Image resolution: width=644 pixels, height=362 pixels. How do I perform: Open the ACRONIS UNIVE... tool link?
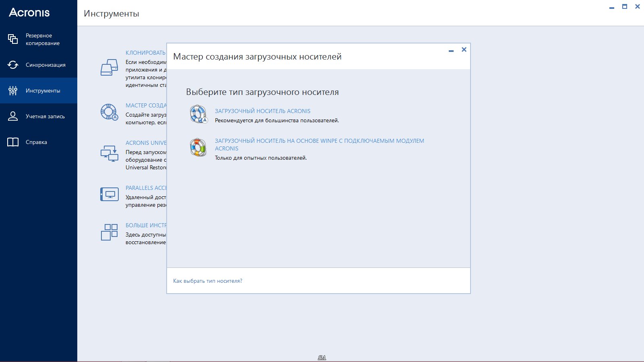146,143
